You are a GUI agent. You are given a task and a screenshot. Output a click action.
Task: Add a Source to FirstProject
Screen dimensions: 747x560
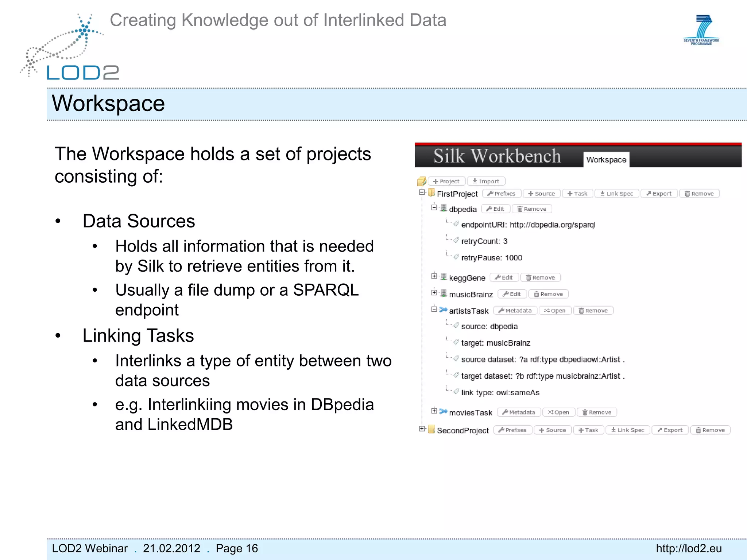pyautogui.click(x=542, y=194)
